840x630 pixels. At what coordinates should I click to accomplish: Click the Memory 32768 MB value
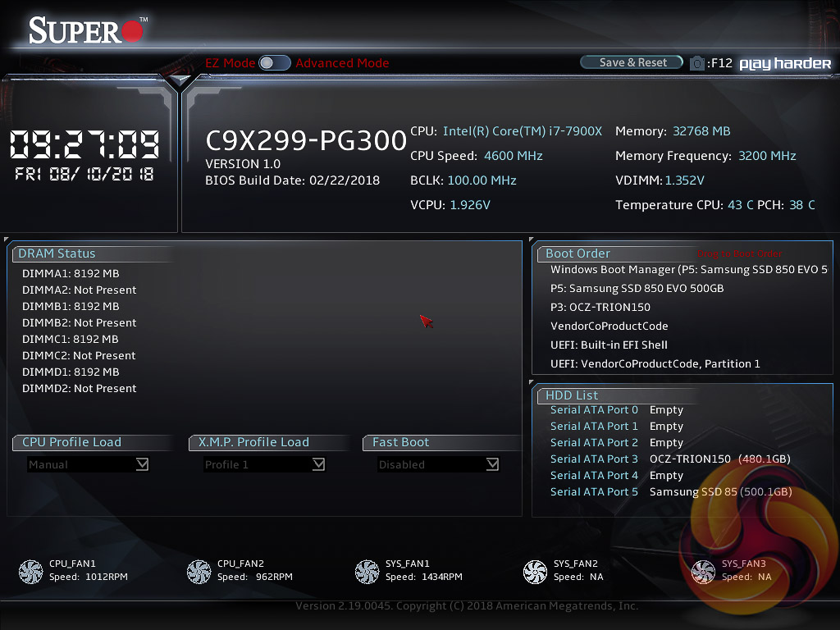pos(701,131)
